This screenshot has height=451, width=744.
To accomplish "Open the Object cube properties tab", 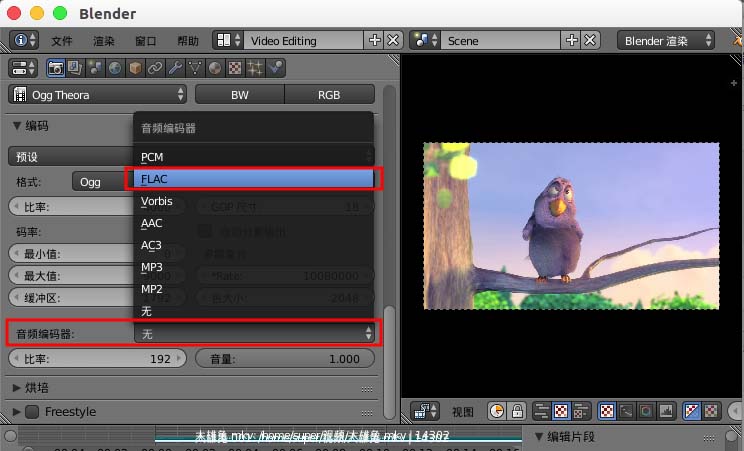I will pos(135,68).
